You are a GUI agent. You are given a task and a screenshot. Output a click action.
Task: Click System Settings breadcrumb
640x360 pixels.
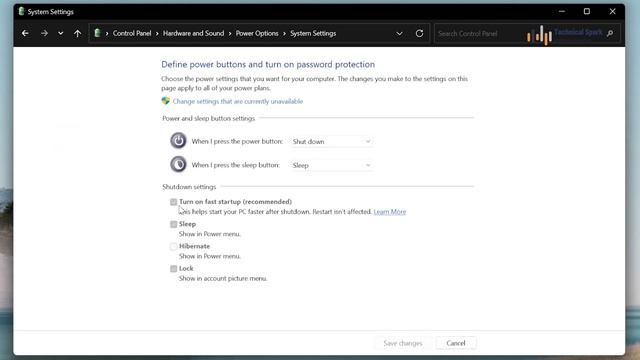click(313, 33)
